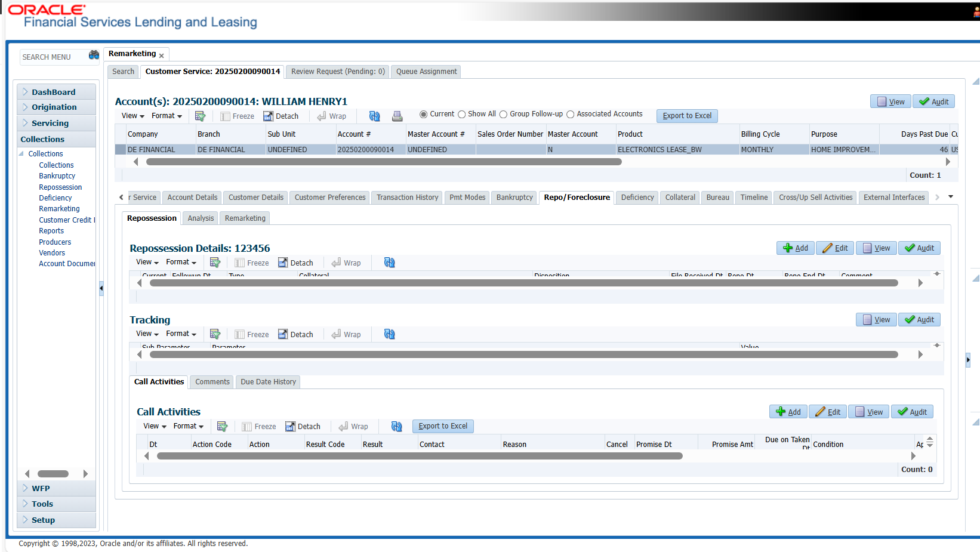The image size is (980, 552).
Task: Refresh the Call Activities table
Action: coord(396,426)
